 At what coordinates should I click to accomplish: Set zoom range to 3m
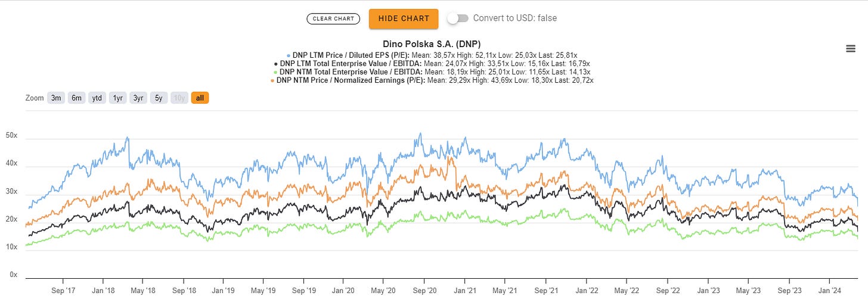[56, 98]
